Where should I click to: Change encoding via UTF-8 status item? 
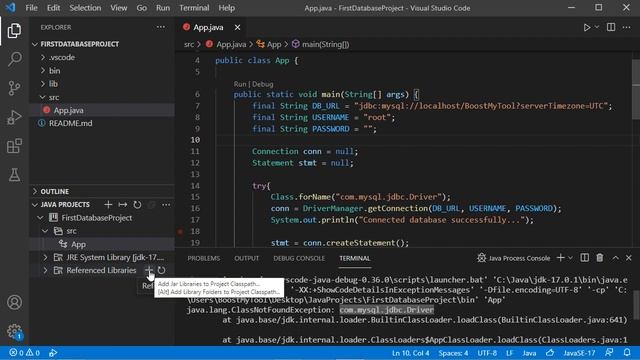[x=487, y=353]
